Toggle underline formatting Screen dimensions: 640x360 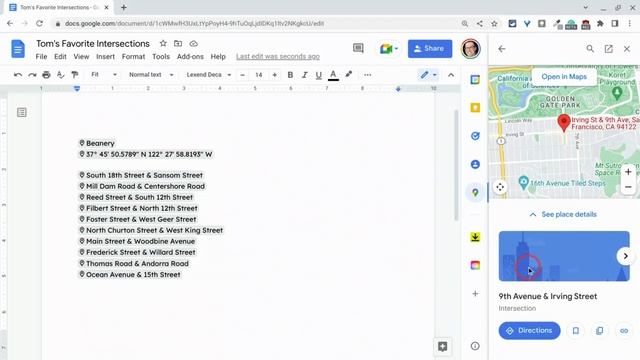pyautogui.click(x=319, y=75)
